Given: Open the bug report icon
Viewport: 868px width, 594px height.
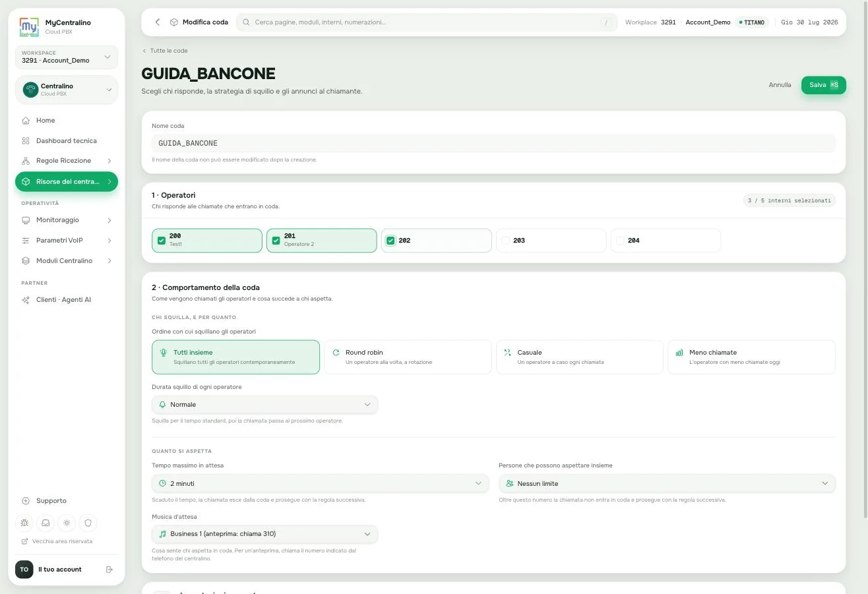Looking at the screenshot, I should [25, 523].
